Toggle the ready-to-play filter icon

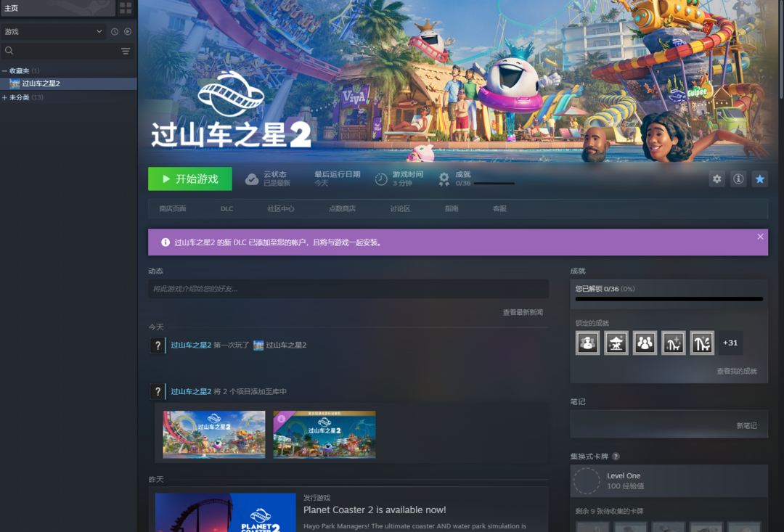(128, 31)
